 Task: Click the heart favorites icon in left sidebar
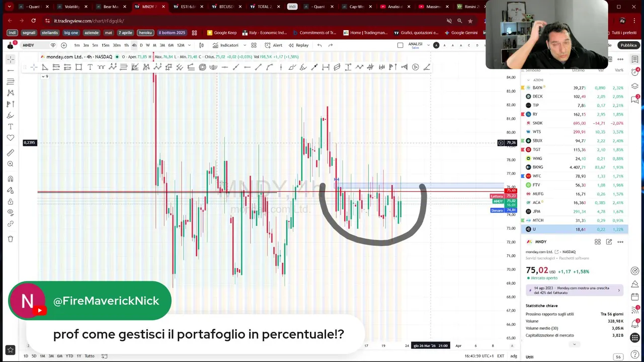(x=11, y=138)
